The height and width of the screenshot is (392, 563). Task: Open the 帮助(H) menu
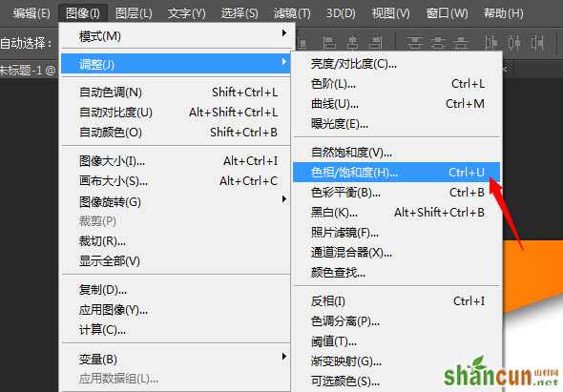(504, 13)
